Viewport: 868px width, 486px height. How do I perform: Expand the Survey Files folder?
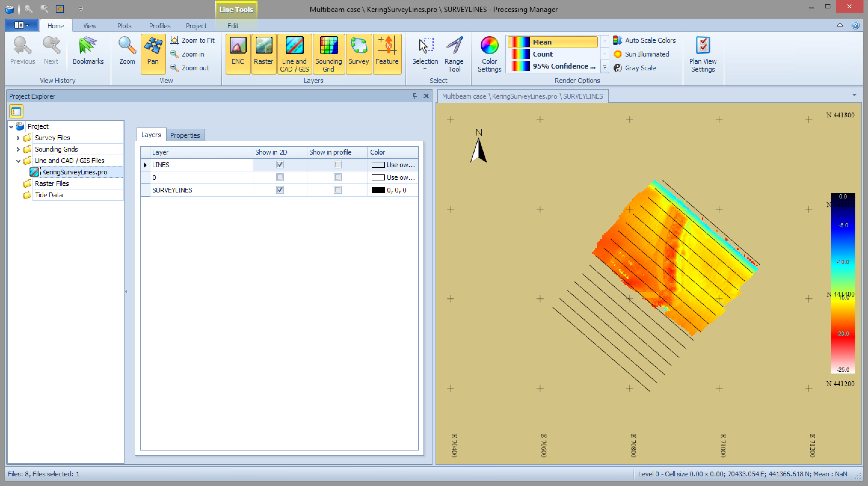[x=18, y=138]
